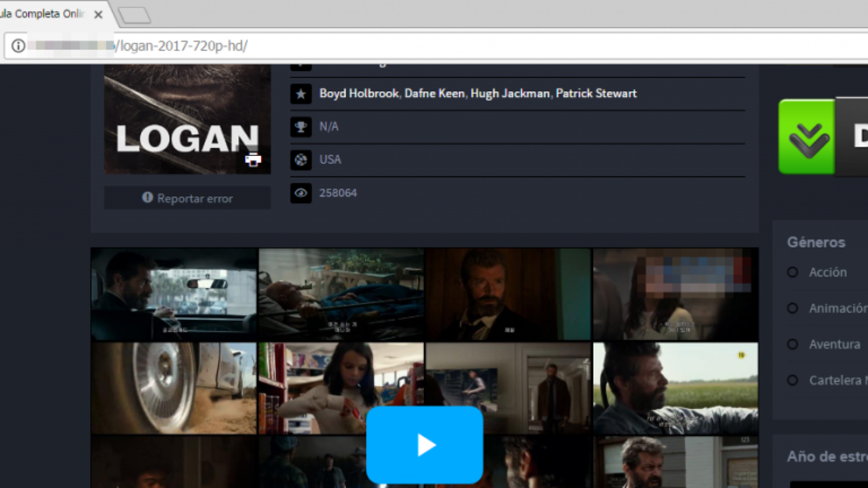868x488 pixels.
Task: Click the trophy icon next to N/A
Action: [x=301, y=127]
